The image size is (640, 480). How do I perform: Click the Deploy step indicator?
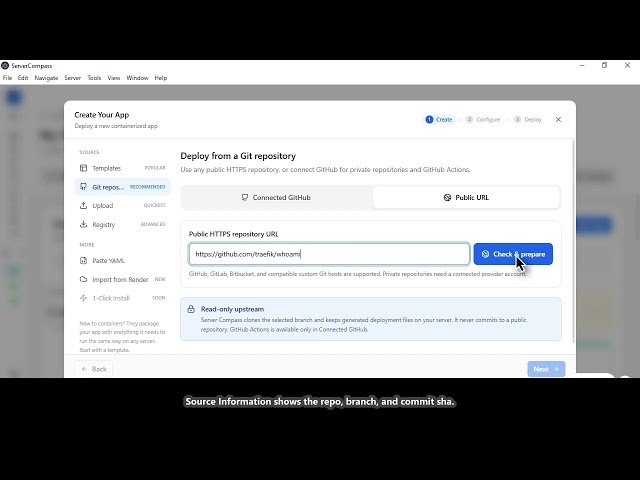point(528,120)
